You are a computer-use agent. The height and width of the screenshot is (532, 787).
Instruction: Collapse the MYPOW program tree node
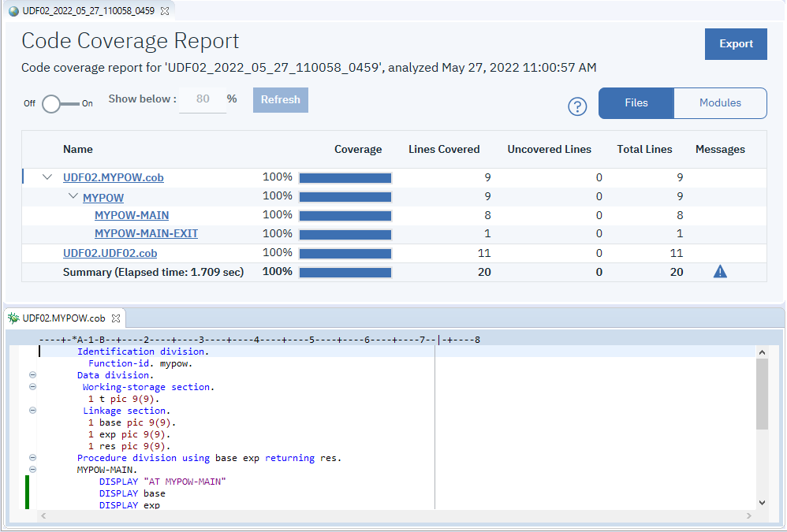(73, 195)
